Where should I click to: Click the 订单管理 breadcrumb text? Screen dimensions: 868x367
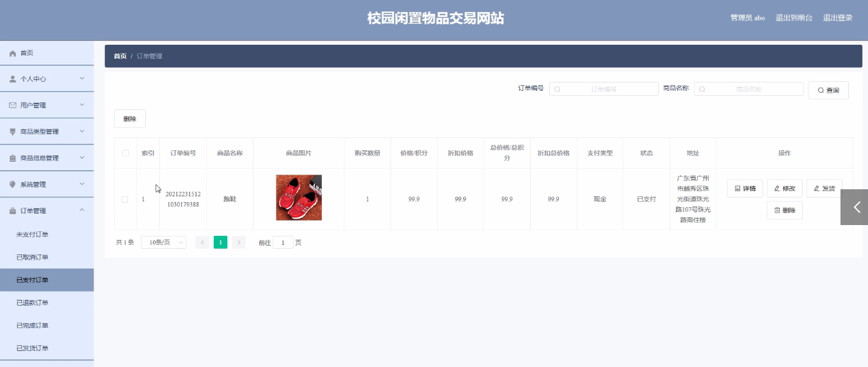click(x=149, y=56)
